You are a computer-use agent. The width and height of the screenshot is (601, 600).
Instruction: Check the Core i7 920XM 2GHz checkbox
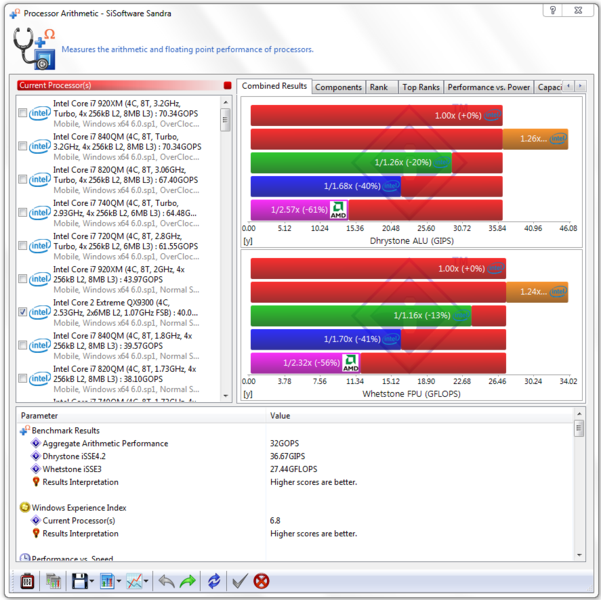click(x=23, y=279)
